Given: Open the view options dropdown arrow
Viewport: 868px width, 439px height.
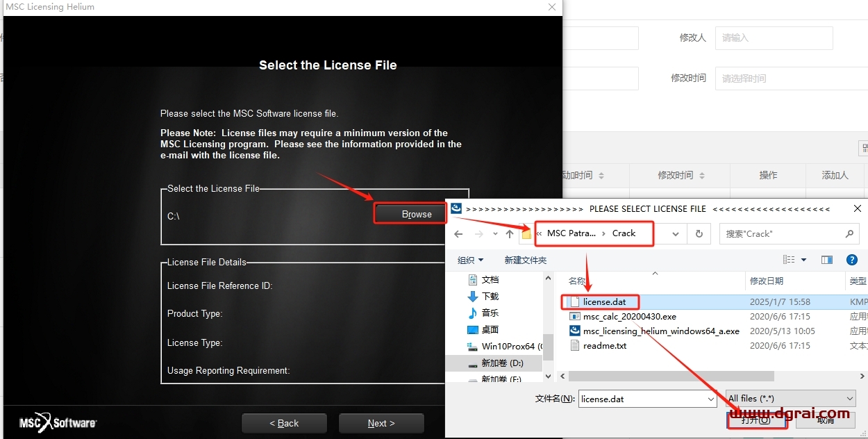Looking at the screenshot, I should pos(804,260).
